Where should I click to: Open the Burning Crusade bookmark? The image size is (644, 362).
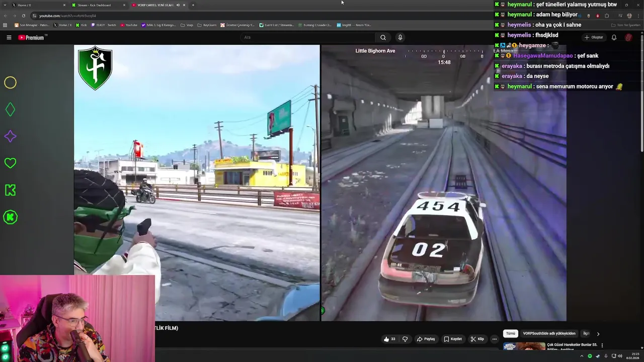pos(314,25)
